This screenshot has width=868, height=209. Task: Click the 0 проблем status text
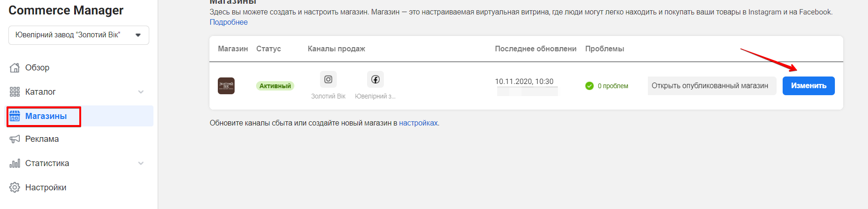[613, 86]
